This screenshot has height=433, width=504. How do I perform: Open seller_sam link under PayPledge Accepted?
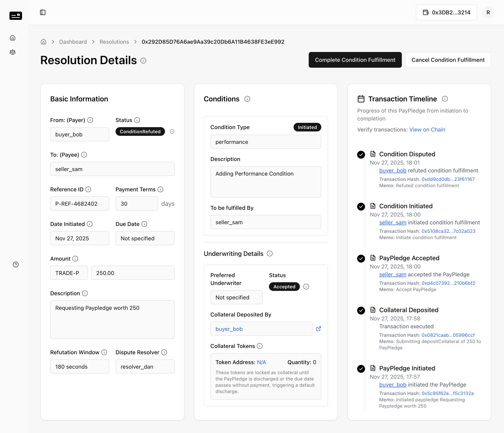393,275
